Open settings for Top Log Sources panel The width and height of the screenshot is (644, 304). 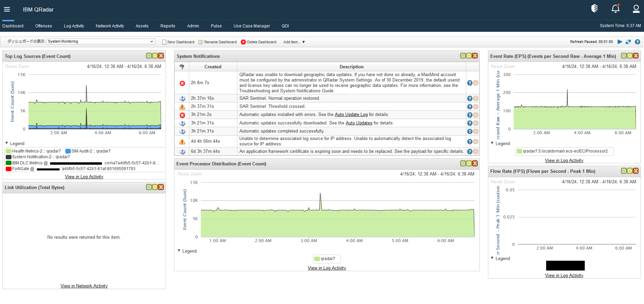(x=155, y=56)
